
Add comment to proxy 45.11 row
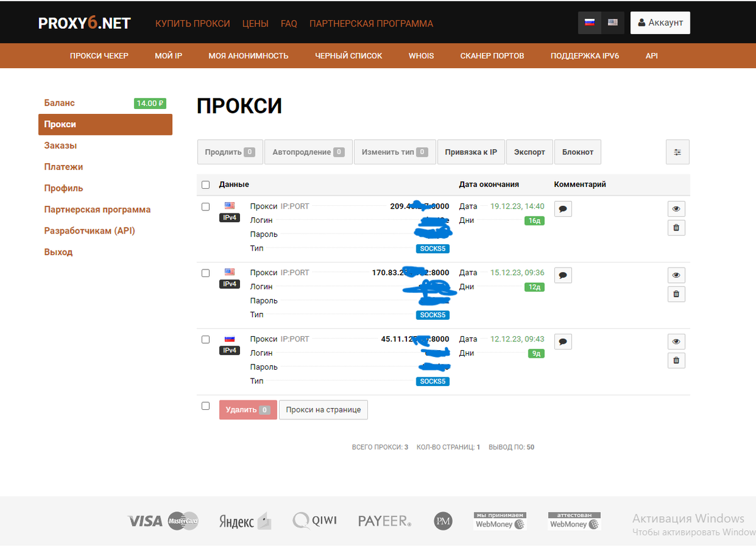[x=563, y=342]
